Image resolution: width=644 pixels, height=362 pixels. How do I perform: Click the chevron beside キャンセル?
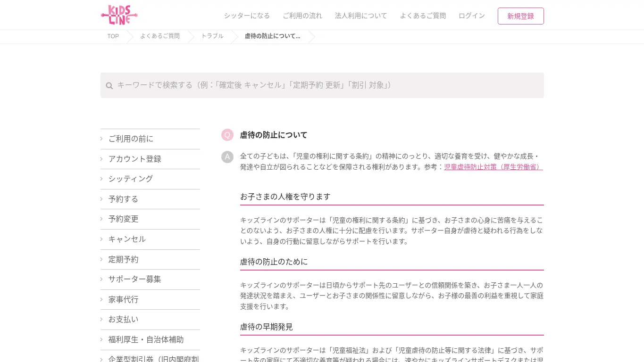pyautogui.click(x=101, y=239)
